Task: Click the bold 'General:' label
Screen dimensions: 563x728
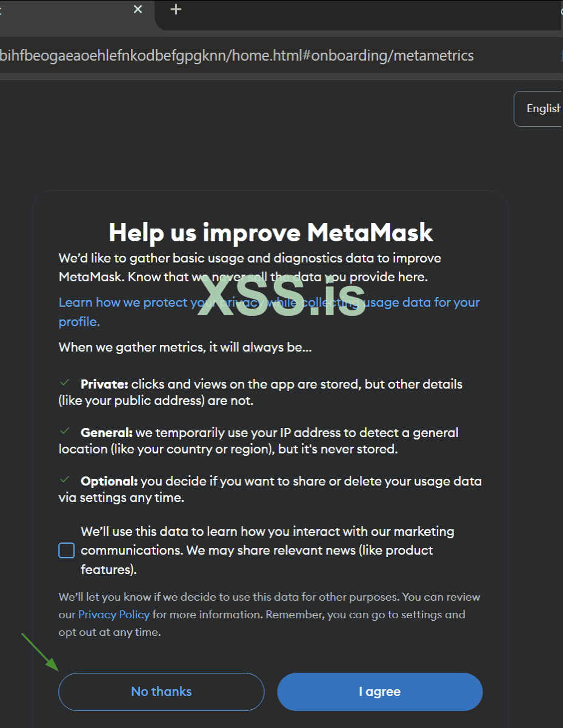Action: 107,432
